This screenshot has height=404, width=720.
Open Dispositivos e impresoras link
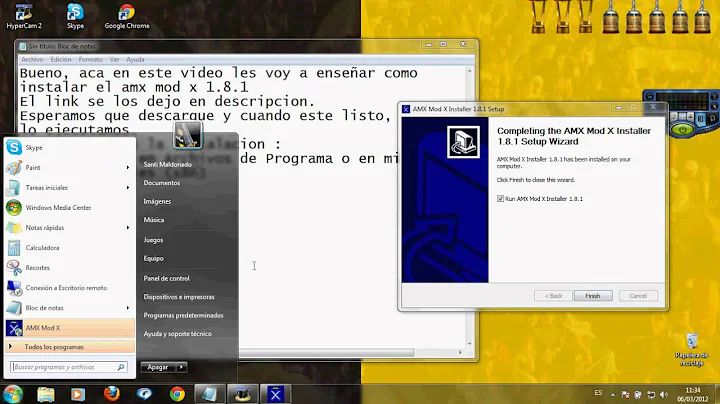click(179, 297)
